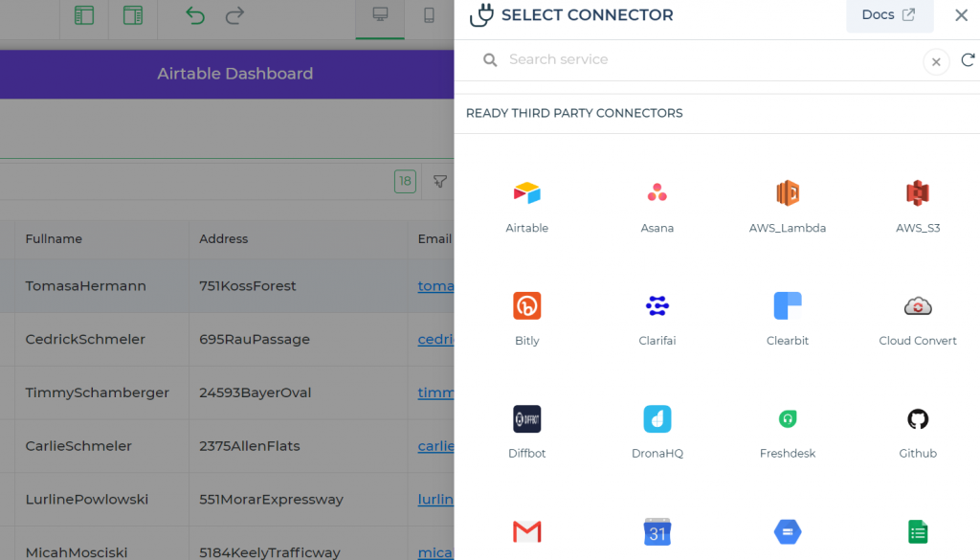Refresh the connector list
This screenshot has height=560, width=980.
click(x=968, y=60)
